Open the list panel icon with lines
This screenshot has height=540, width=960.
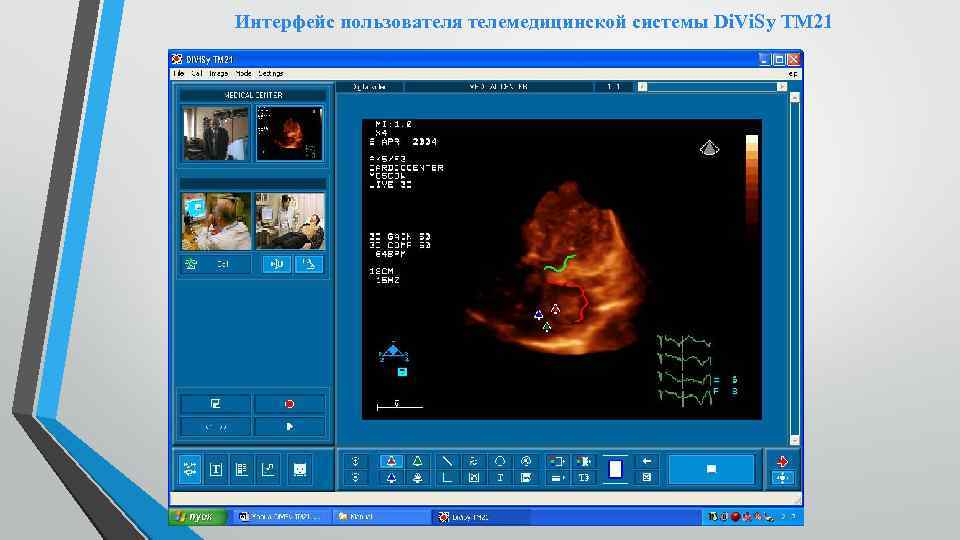tap(242, 470)
